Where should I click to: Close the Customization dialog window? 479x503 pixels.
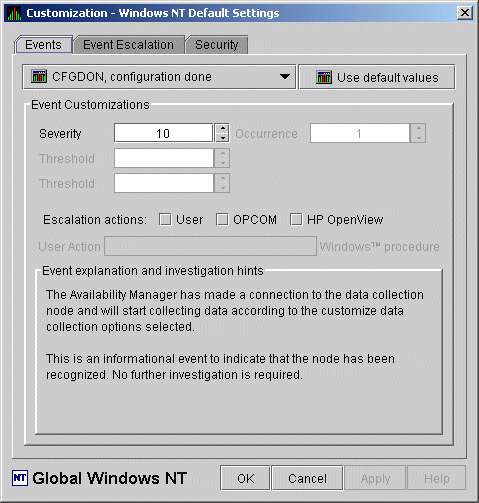(465, 13)
